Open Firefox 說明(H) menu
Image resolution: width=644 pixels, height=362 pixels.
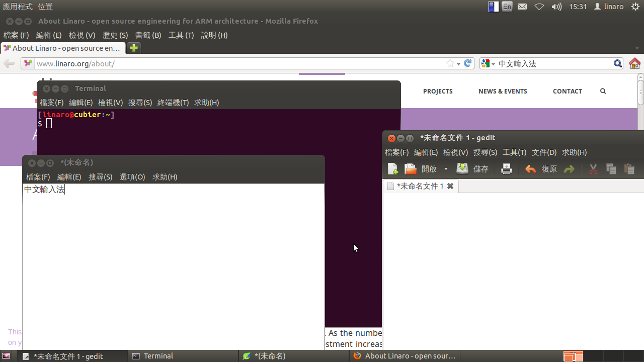pos(214,35)
